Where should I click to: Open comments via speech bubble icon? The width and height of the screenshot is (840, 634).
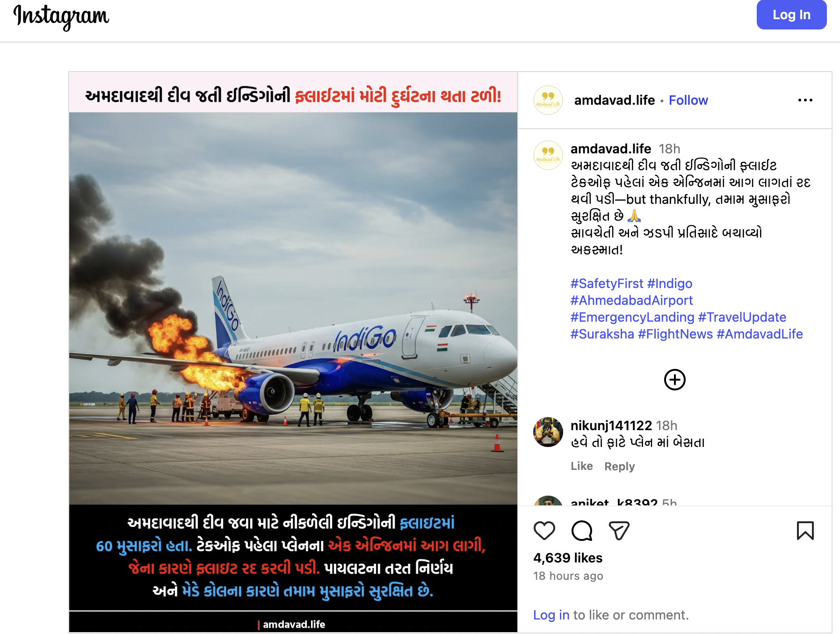pyautogui.click(x=582, y=531)
